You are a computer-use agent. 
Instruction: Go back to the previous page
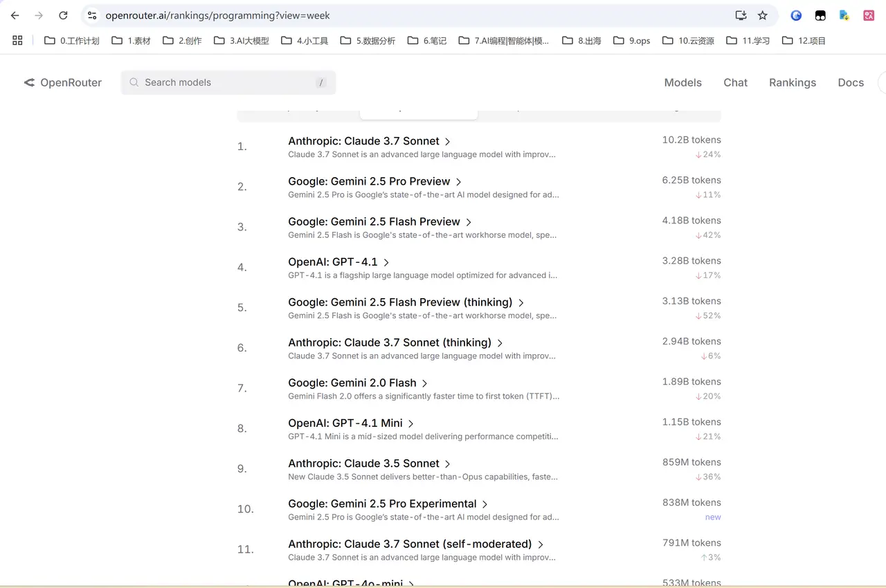click(15, 15)
